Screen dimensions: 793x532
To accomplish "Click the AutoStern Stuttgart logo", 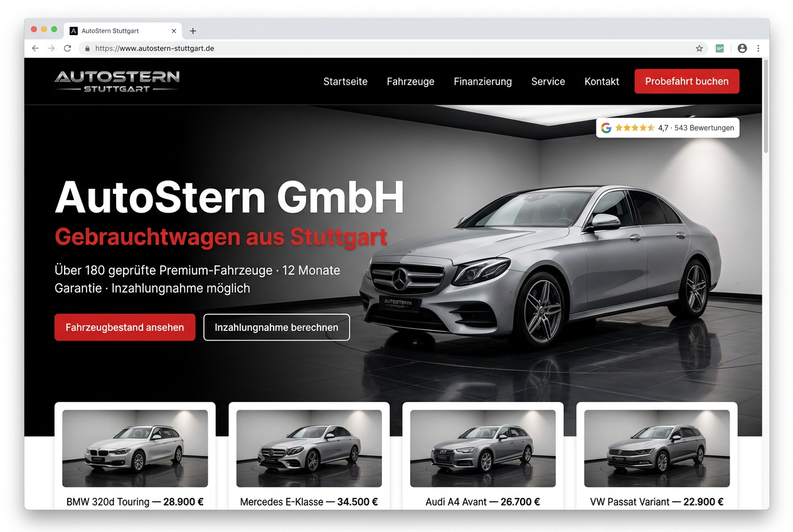I will point(117,82).
